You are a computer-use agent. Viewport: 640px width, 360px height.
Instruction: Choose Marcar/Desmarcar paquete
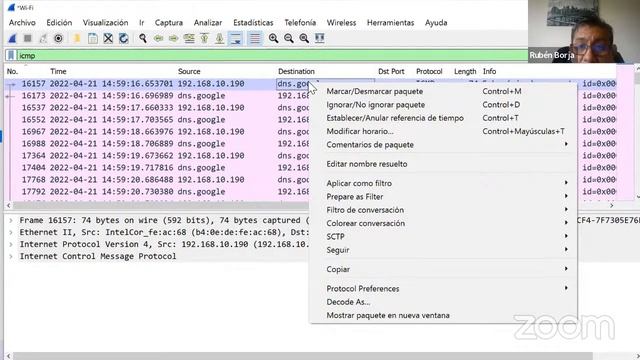pos(443,91)
